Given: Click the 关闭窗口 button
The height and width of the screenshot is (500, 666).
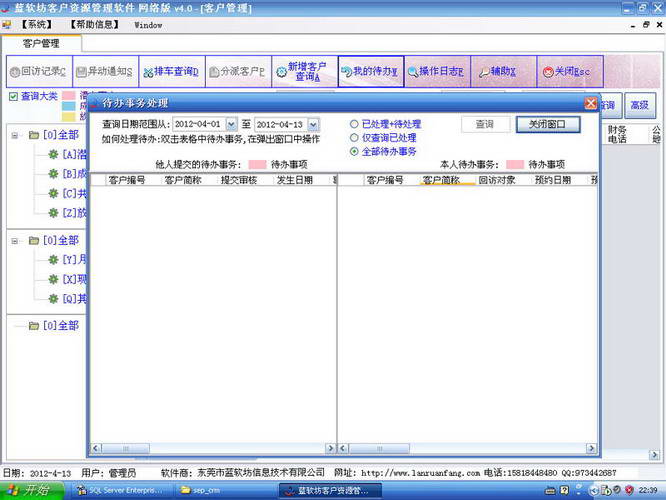Looking at the screenshot, I should pyautogui.click(x=547, y=124).
